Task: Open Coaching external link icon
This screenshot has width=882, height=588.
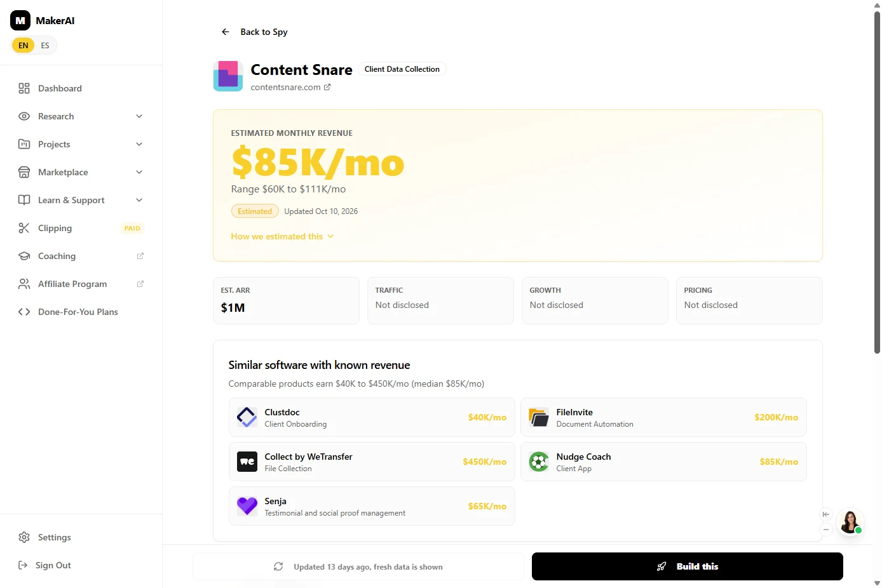Action: pyautogui.click(x=140, y=256)
